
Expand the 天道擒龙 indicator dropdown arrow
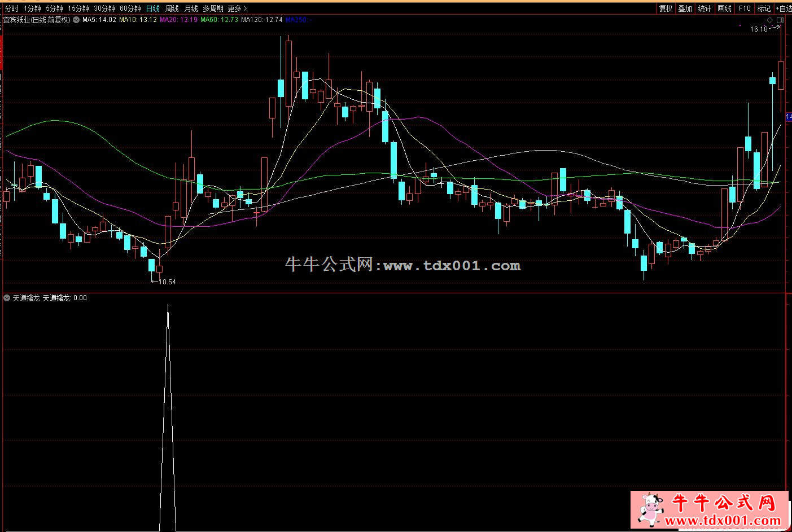click(7, 298)
